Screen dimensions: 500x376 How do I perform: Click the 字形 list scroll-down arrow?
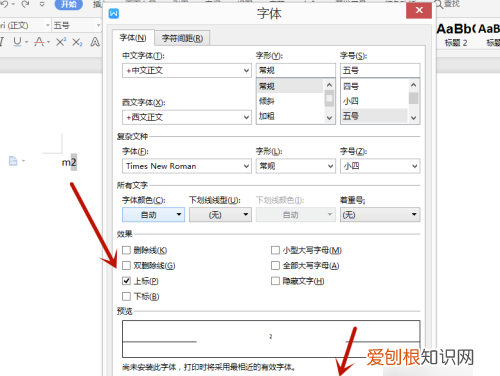point(329,118)
